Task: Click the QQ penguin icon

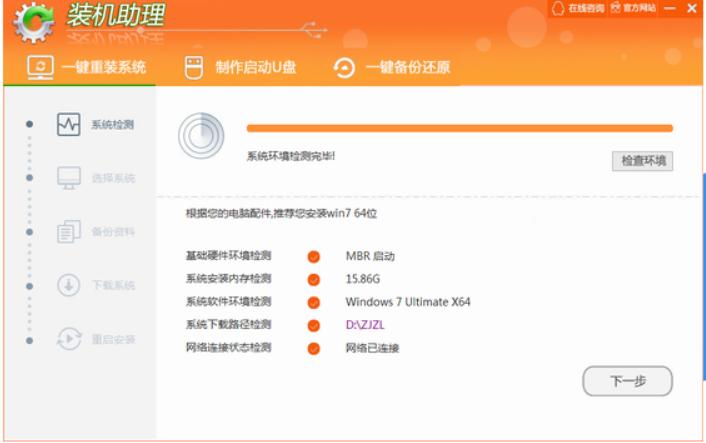Action: click(558, 8)
